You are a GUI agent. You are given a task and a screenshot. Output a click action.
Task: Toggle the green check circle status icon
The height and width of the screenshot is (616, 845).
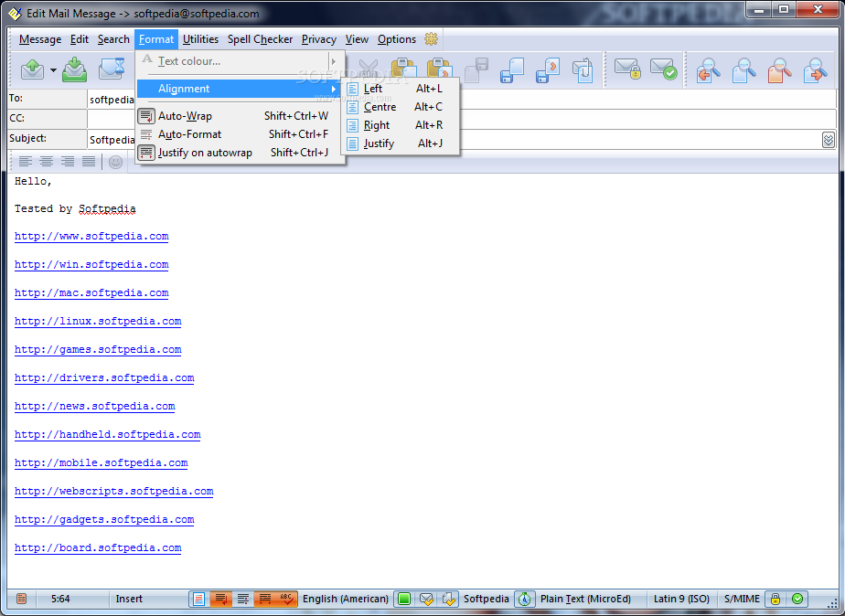click(x=797, y=599)
